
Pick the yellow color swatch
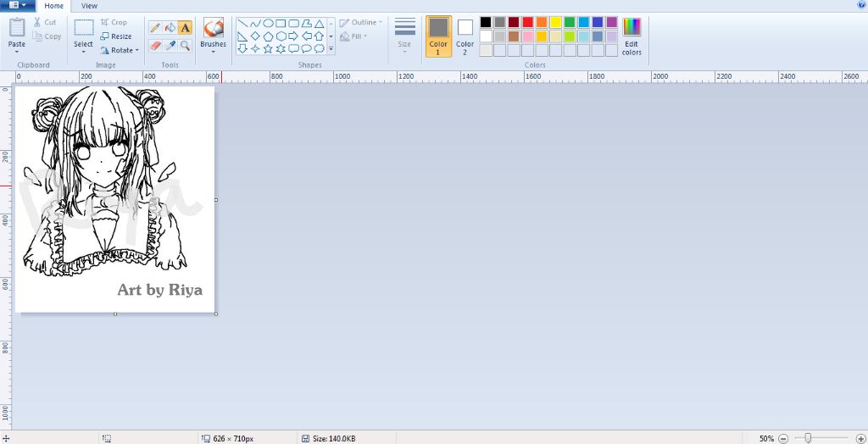(556, 22)
